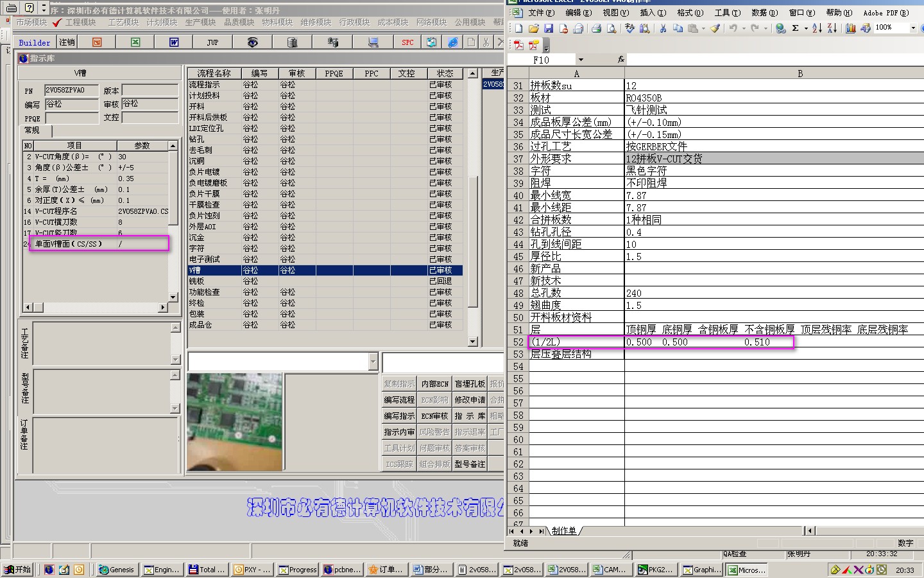Open the Excel icon in Builder toolbar
Screen dimensions: 924x578
pyautogui.click(x=135, y=42)
